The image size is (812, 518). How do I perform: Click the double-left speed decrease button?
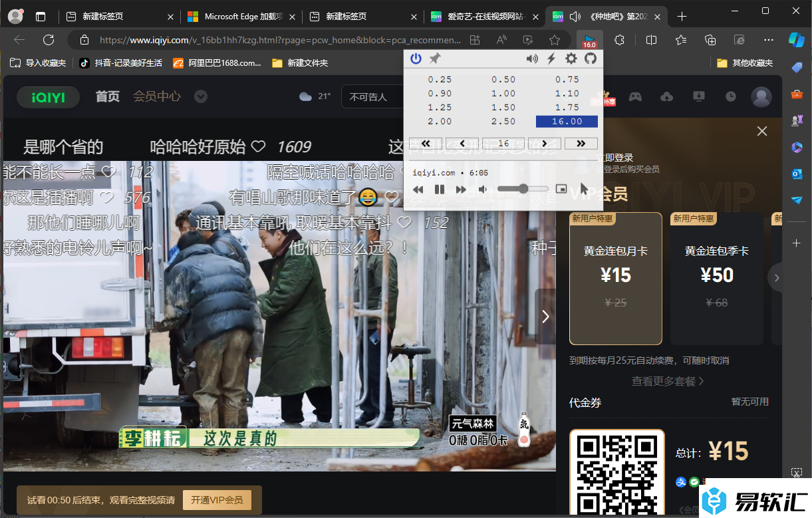[426, 143]
